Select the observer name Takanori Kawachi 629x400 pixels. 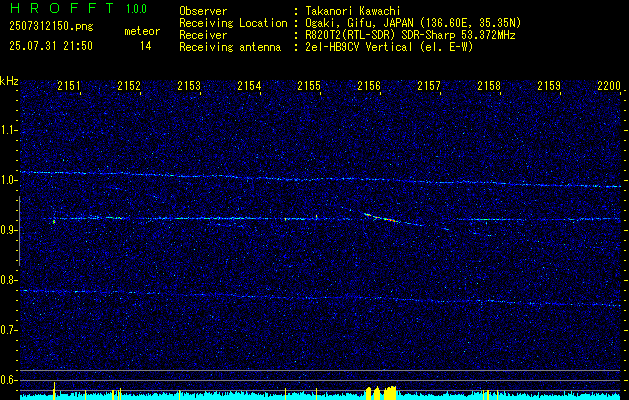pos(352,11)
